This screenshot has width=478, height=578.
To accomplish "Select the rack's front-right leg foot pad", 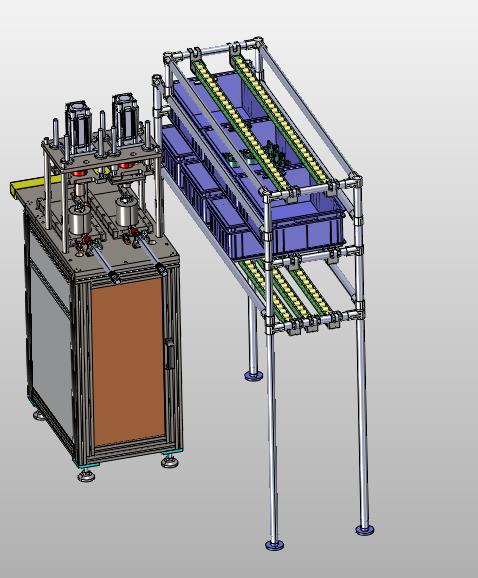I will 365,530.
